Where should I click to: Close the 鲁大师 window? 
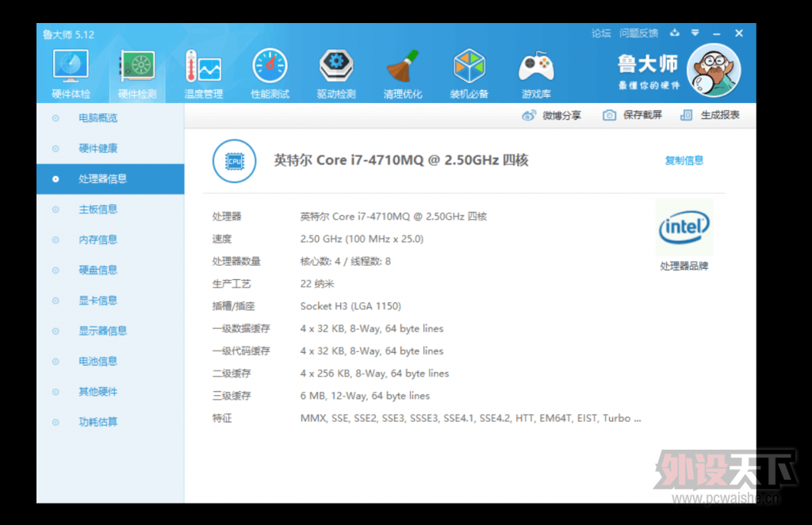(739, 33)
